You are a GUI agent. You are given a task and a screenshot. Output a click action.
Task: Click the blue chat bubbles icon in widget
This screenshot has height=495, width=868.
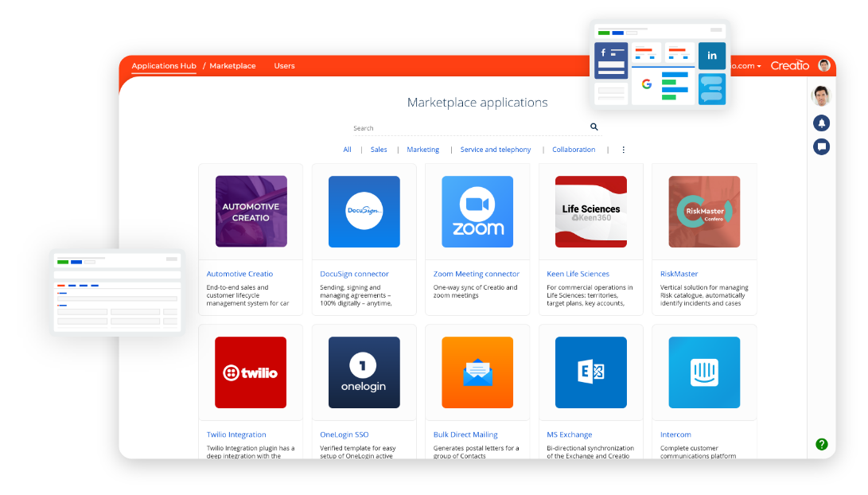tap(712, 89)
